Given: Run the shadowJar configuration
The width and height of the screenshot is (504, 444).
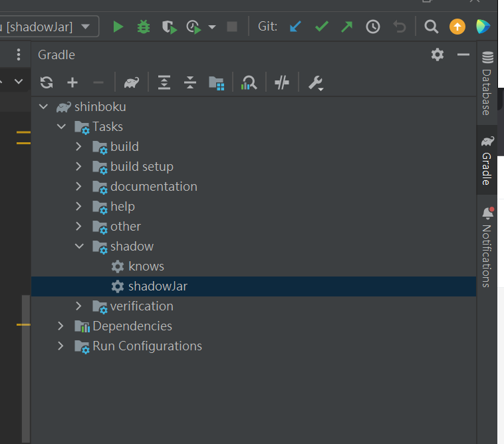Looking at the screenshot, I should [118, 27].
